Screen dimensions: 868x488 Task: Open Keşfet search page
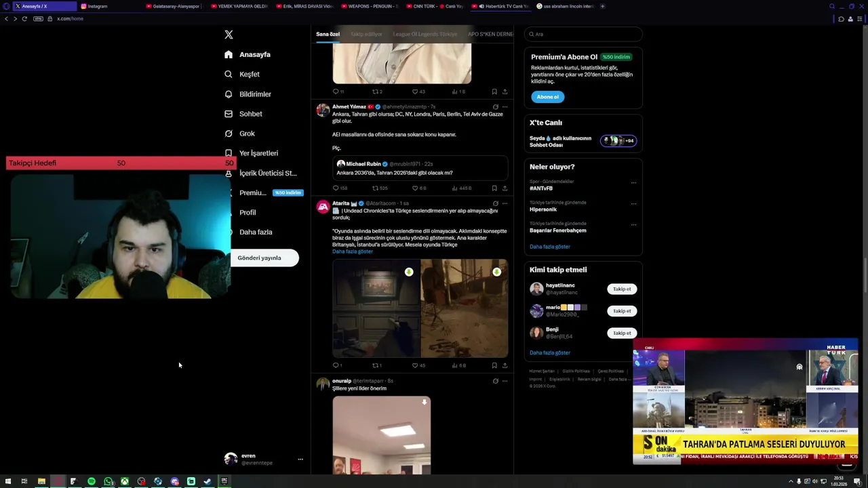[x=242, y=74]
